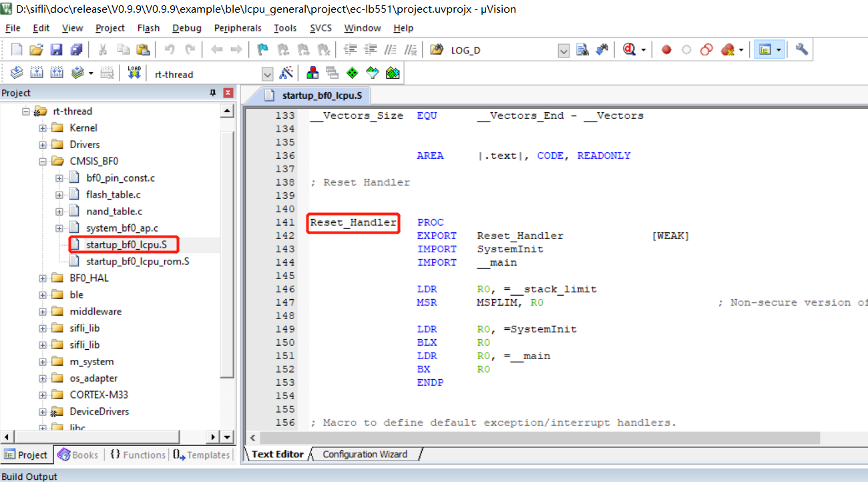Screen dimensions: 868x482
Task: Expand the Drivers folder
Action: tap(43, 144)
